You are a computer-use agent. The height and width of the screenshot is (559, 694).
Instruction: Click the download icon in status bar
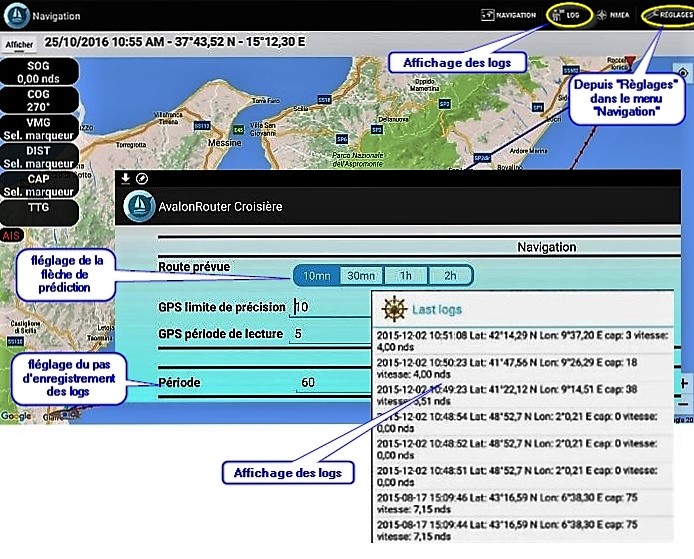click(125, 178)
